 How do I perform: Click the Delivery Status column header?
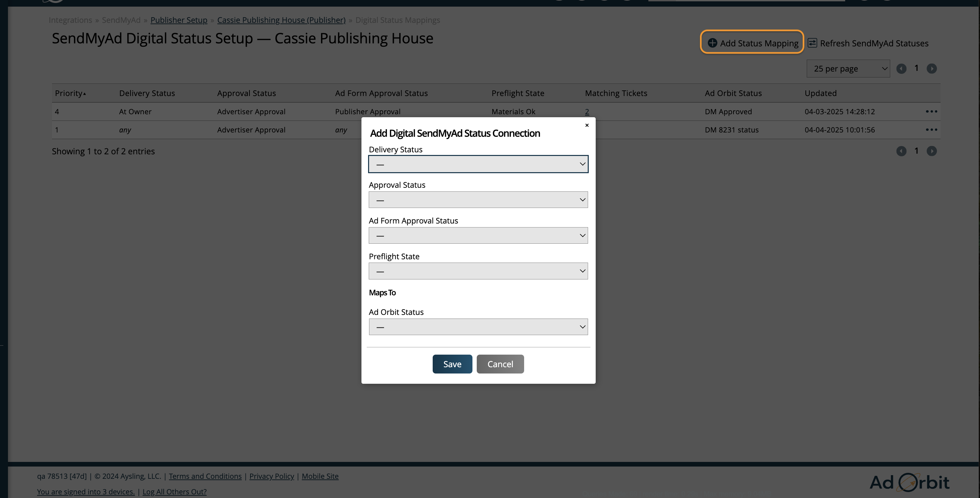click(x=147, y=93)
